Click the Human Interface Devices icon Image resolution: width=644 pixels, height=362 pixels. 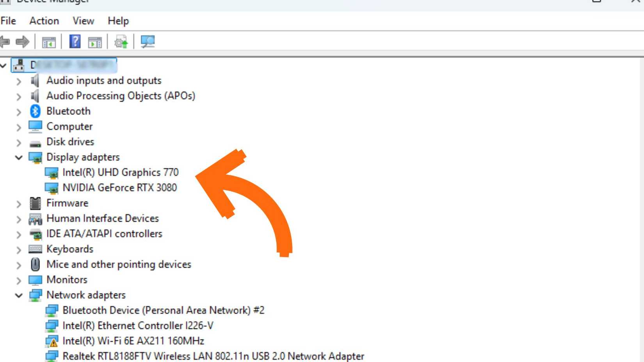point(35,219)
